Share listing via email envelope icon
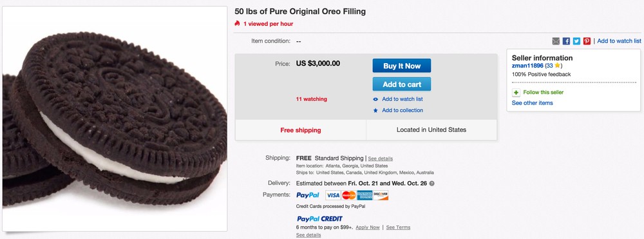The width and height of the screenshot is (644, 239). point(556,41)
